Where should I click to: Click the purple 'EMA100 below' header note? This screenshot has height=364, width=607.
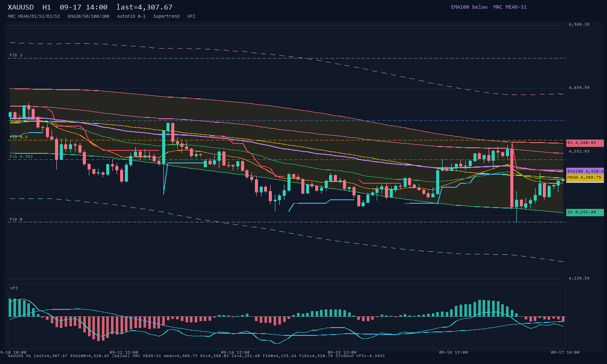[469, 7]
